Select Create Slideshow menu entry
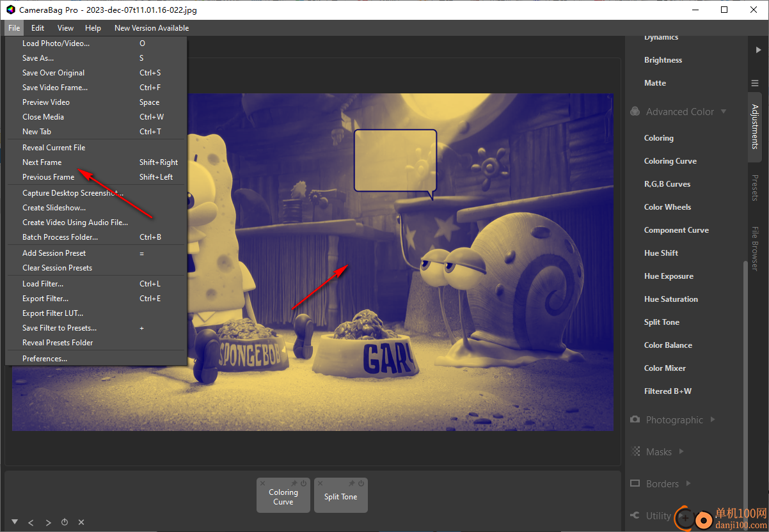The image size is (769, 532). point(96,208)
